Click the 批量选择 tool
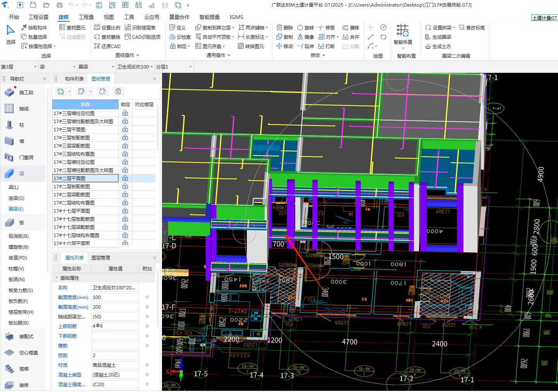 pyautogui.click(x=34, y=37)
